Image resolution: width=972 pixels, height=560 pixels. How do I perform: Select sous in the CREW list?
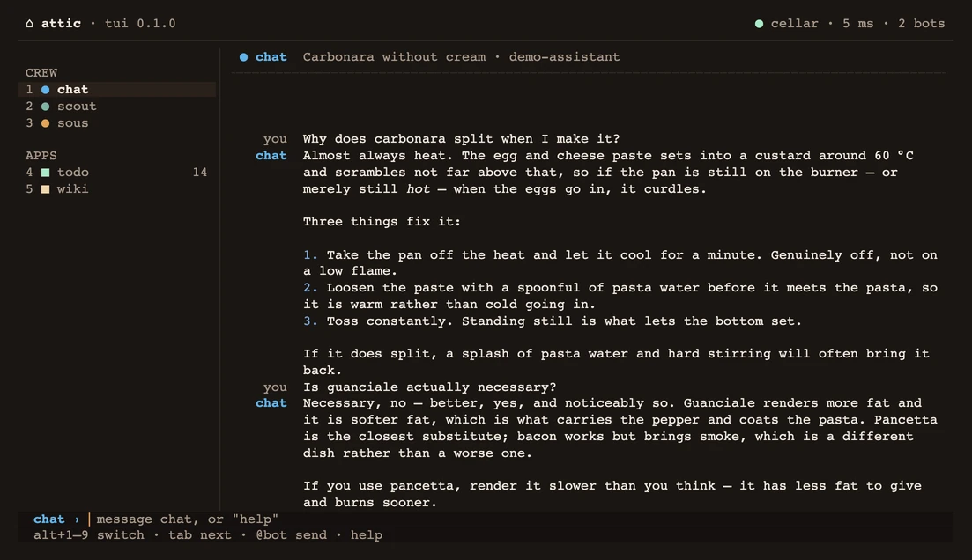116,123
